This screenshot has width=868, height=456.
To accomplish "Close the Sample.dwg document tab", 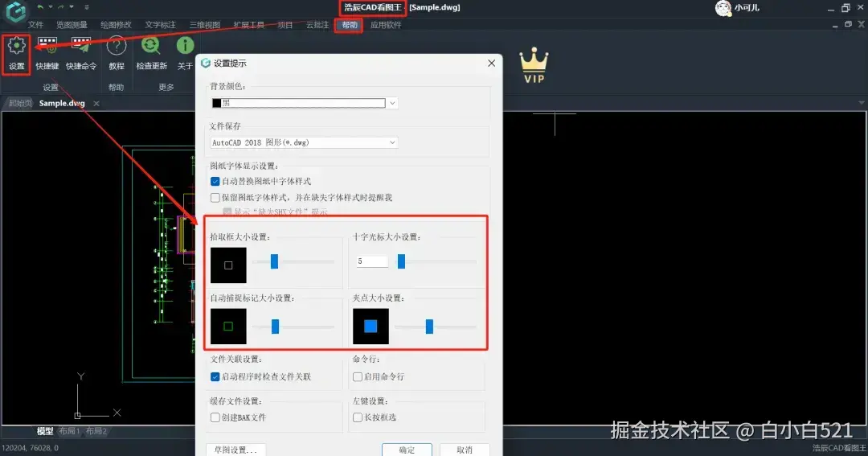I will [96, 103].
